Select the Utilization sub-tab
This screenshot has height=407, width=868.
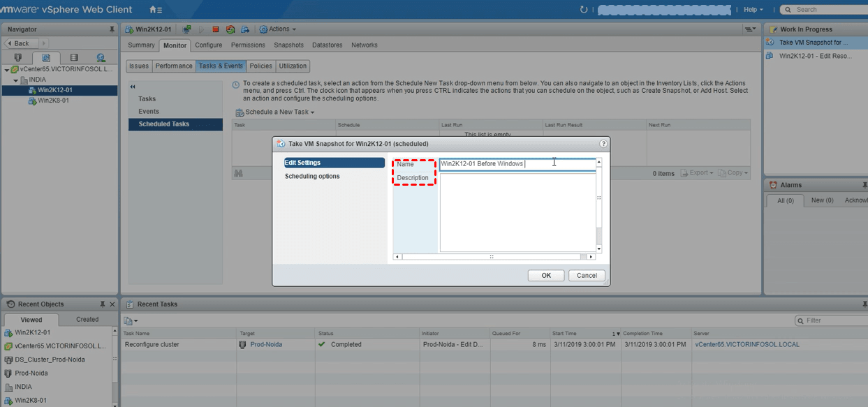(x=293, y=66)
